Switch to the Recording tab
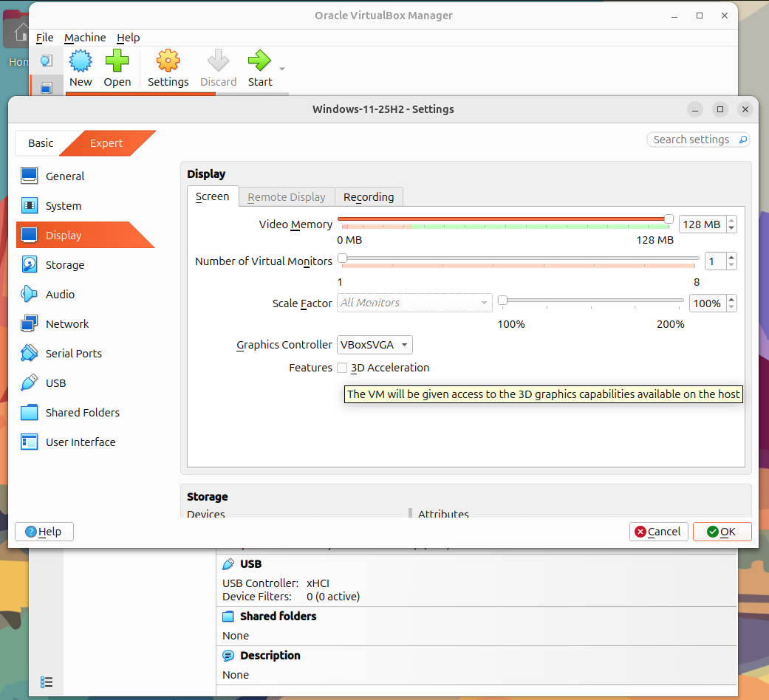 tap(369, 196)
